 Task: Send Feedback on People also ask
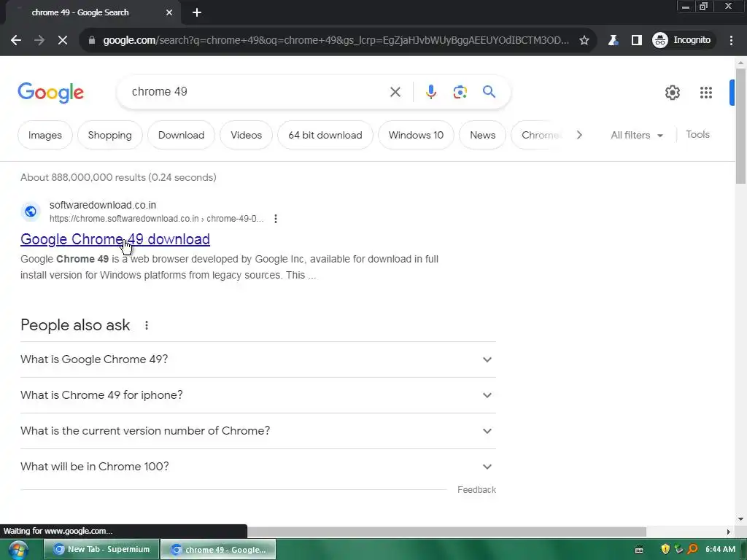476,490
